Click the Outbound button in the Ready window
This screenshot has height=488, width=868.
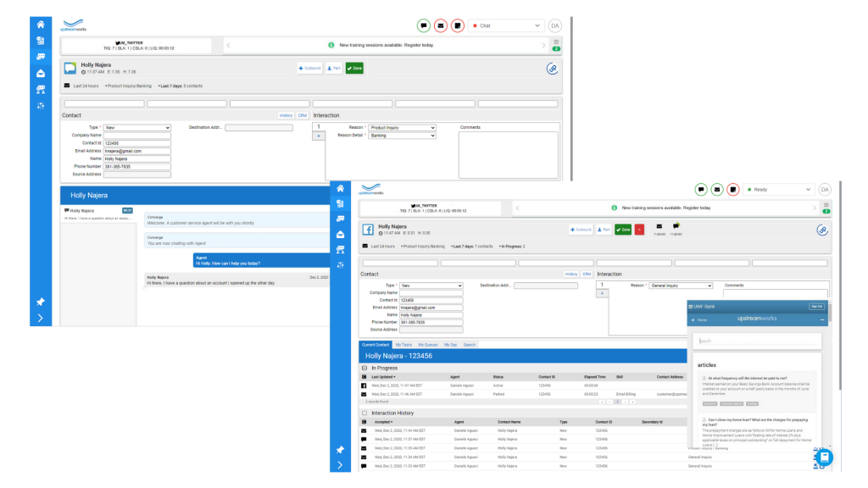pos(581,230)
